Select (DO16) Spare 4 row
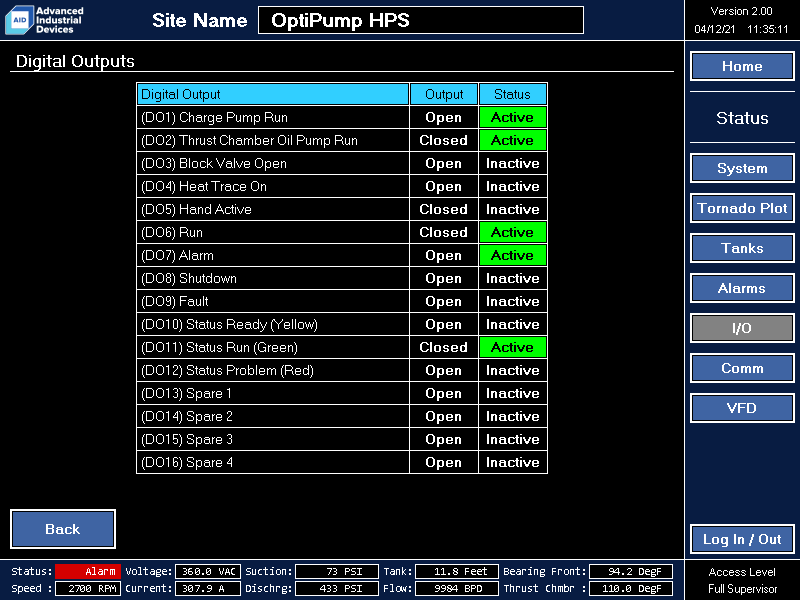 342,462
